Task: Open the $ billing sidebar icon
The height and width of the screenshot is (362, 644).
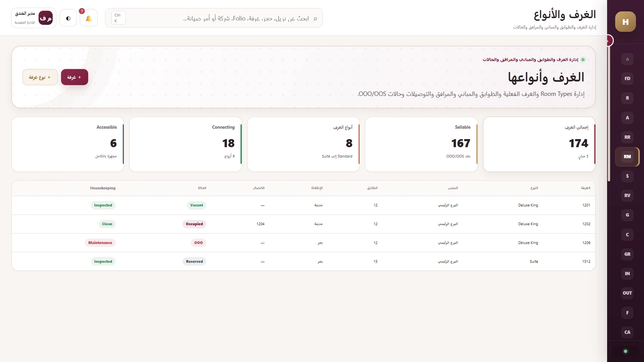Action: (627, 176)
